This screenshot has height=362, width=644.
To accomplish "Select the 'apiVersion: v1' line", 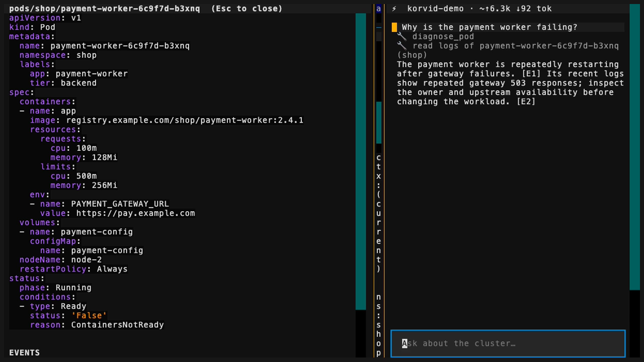I will coord(45,18).
